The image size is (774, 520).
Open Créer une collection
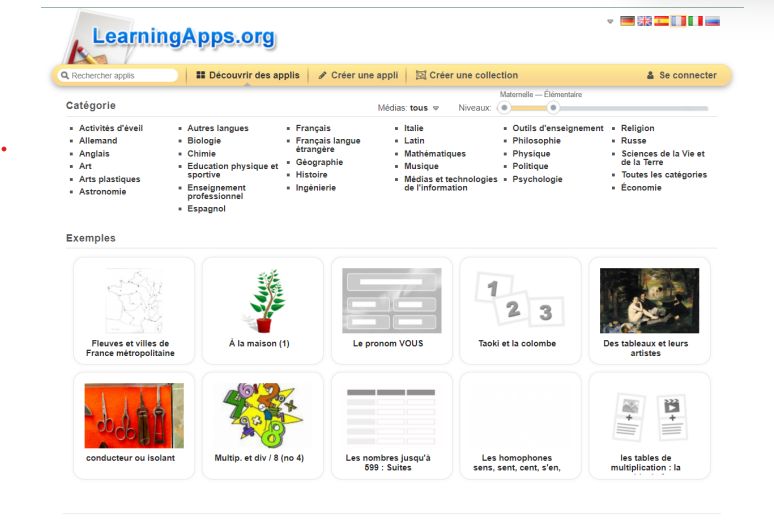[467, 75]
